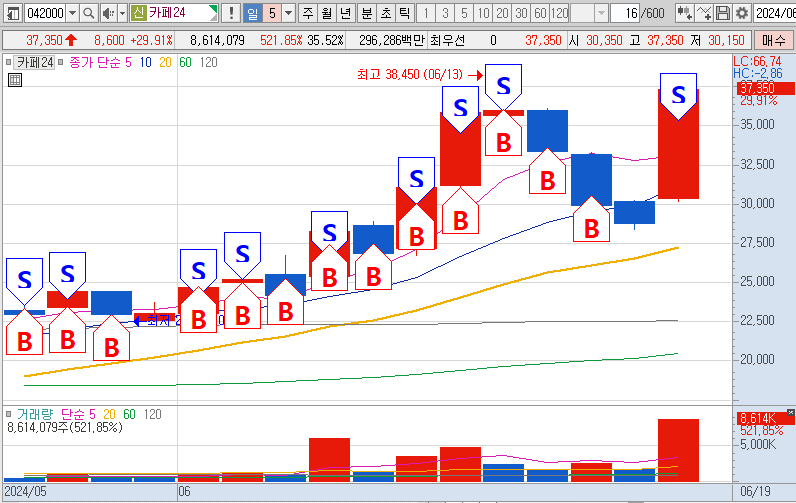This screenshot has width=796, height=503.
Task: Click the 06/19 date label at axis end
Action: pyautogui.click(x=755, y=491)
